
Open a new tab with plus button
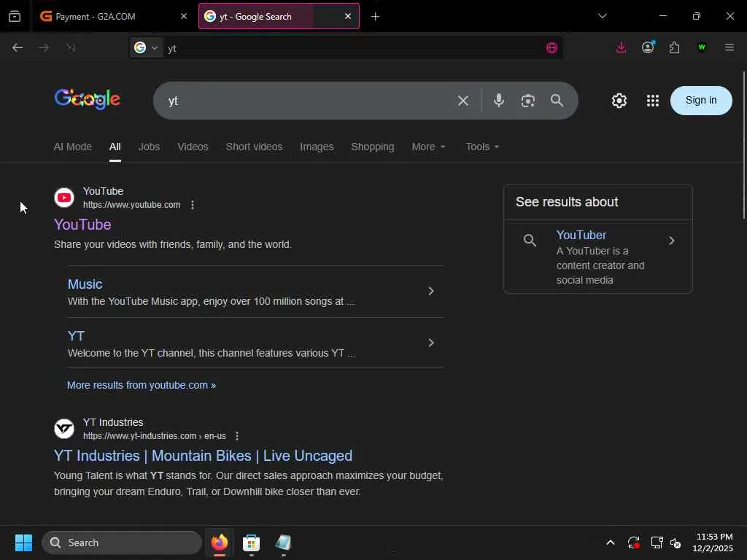click(x=376, y=17)
